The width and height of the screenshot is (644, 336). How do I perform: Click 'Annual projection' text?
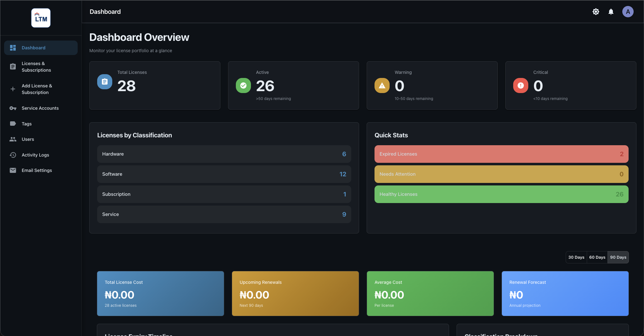525,306
